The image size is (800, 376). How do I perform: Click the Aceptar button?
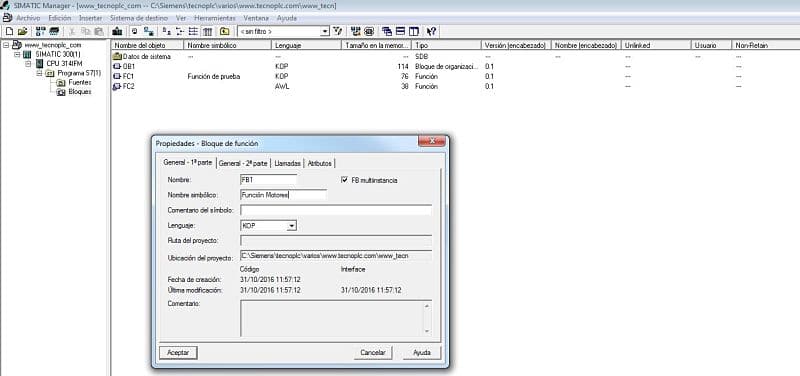coord(178,353)
